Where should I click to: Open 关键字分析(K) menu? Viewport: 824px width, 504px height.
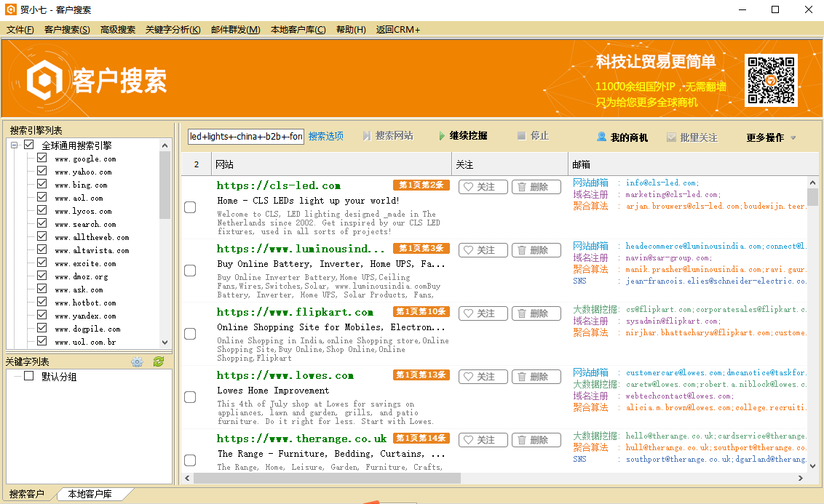point(173,29)
